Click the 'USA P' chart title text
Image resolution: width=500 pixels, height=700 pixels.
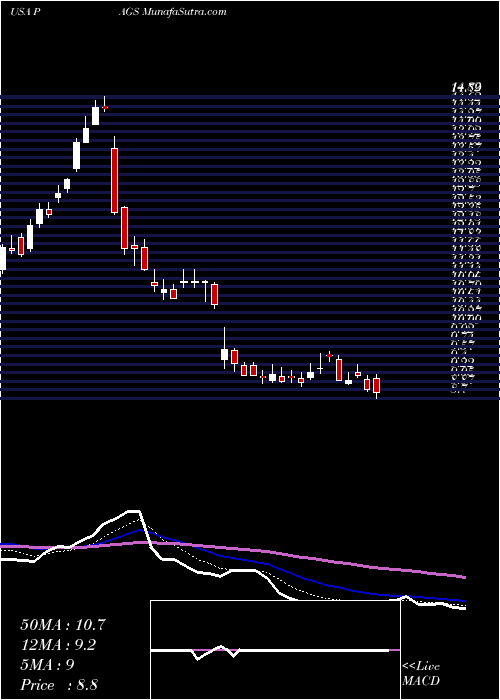[27, 12]
